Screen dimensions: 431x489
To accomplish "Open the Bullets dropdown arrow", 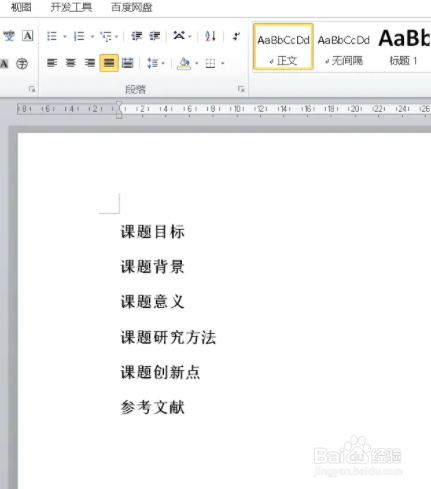I will (65, 36).
